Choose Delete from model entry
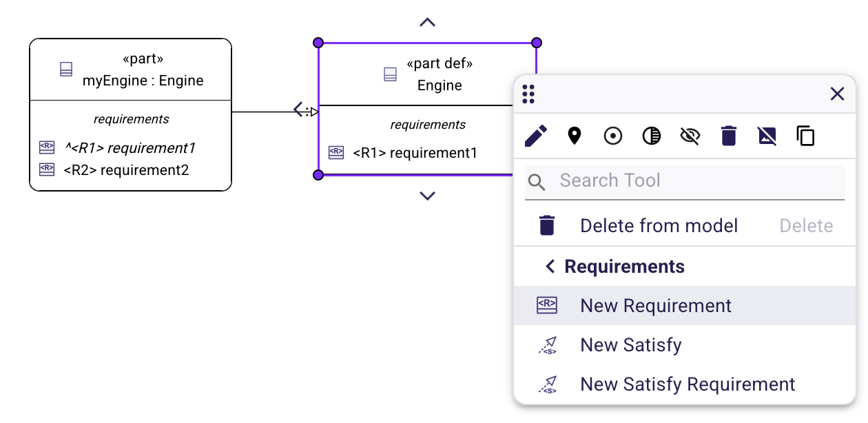The width and height of the screenshot is (868, 423). coord(685,226)
